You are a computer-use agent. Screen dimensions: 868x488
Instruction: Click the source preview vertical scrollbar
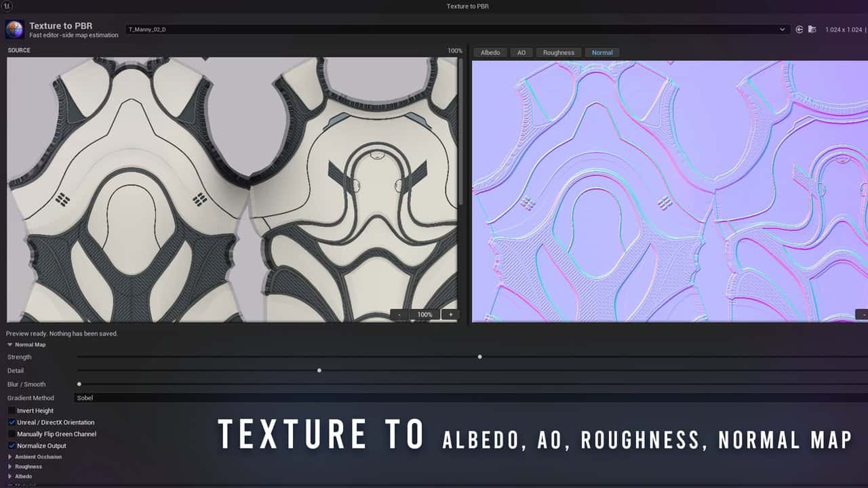(x=462, y=132)
